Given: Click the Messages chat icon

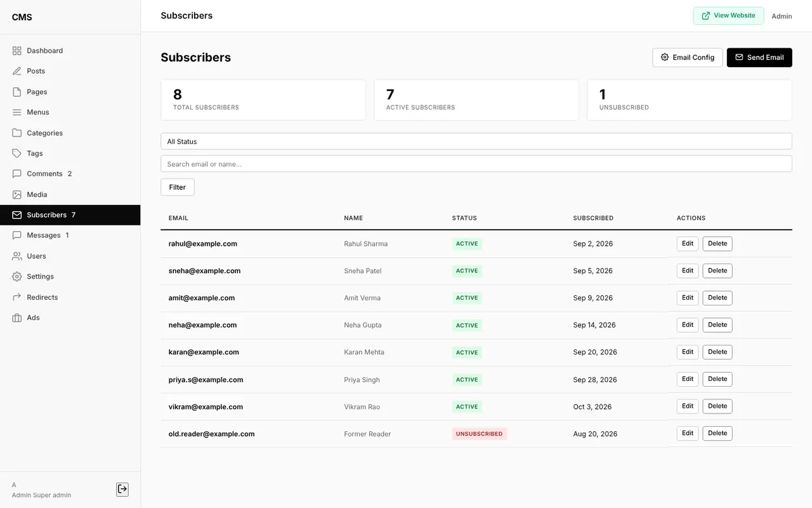Looking at the screenshot, I should click(17, 236).
